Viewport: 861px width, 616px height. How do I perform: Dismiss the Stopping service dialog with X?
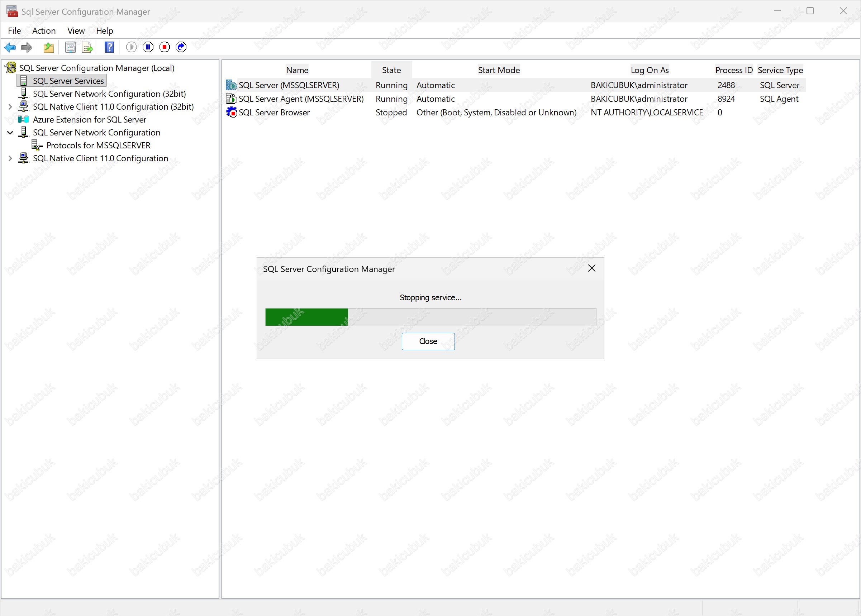coord(591,268)
